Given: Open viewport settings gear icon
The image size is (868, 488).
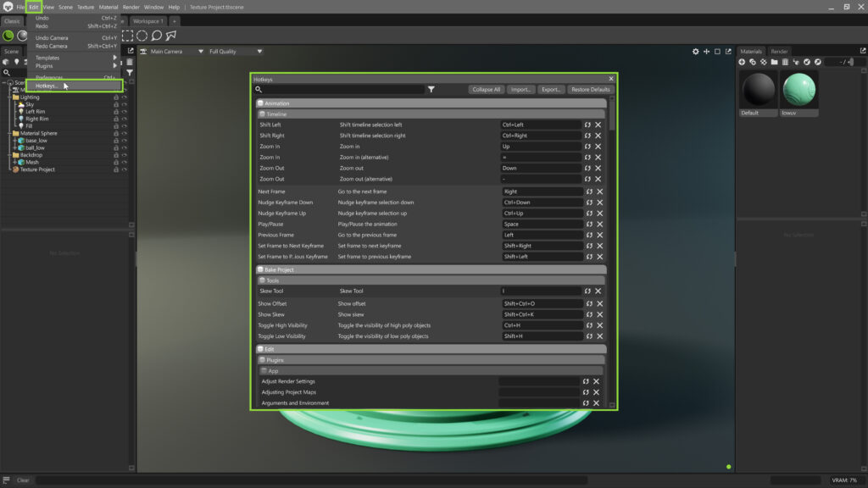Looking at the screenshot, I should [x=696, y=52].
